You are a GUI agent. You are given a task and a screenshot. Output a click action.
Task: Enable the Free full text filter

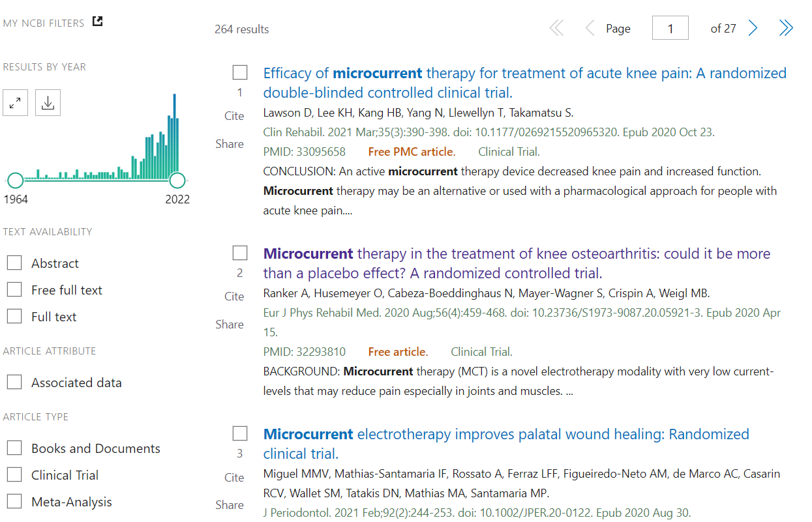pos(14,290)
